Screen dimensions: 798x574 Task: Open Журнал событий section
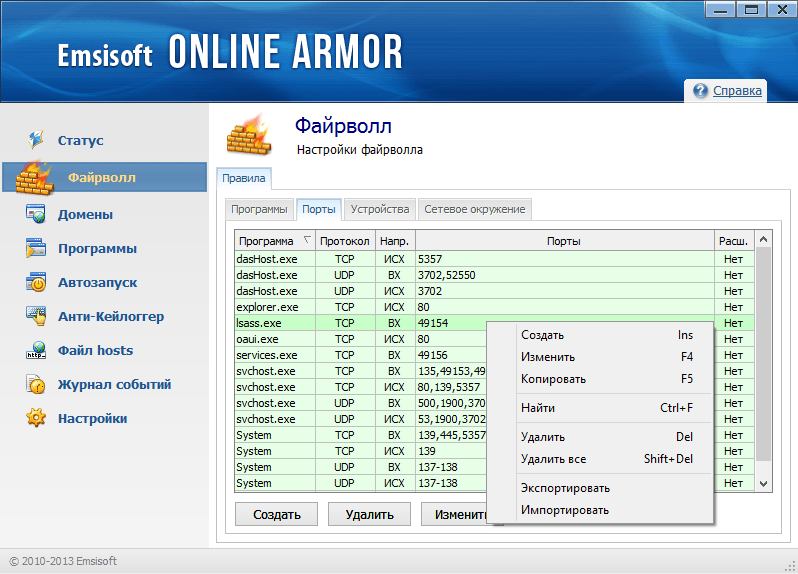(115, 384)
